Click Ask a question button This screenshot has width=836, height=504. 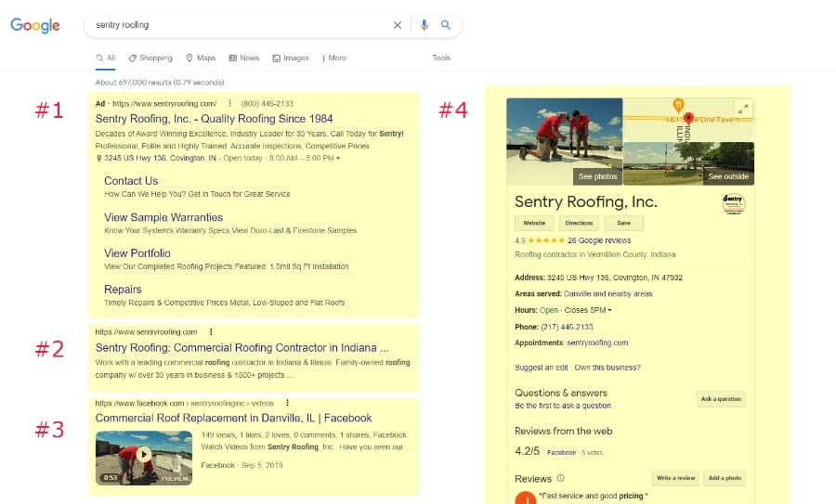(721, 398)
